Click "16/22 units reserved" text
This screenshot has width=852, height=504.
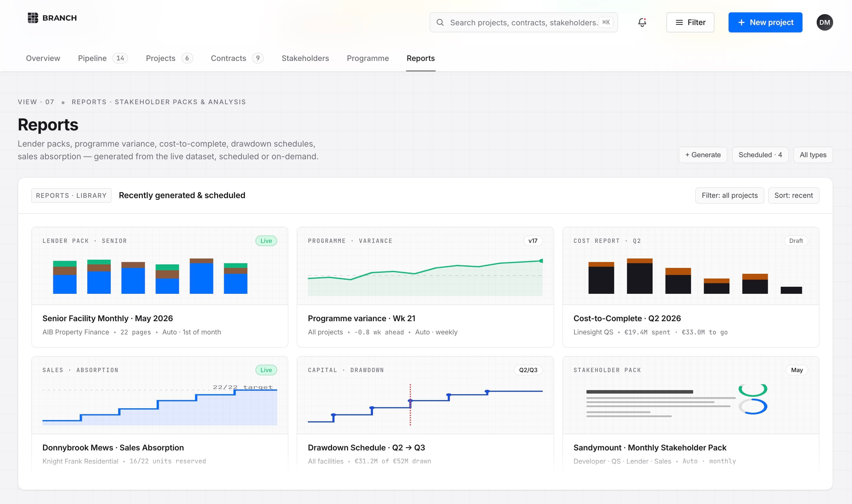point(168,461)
